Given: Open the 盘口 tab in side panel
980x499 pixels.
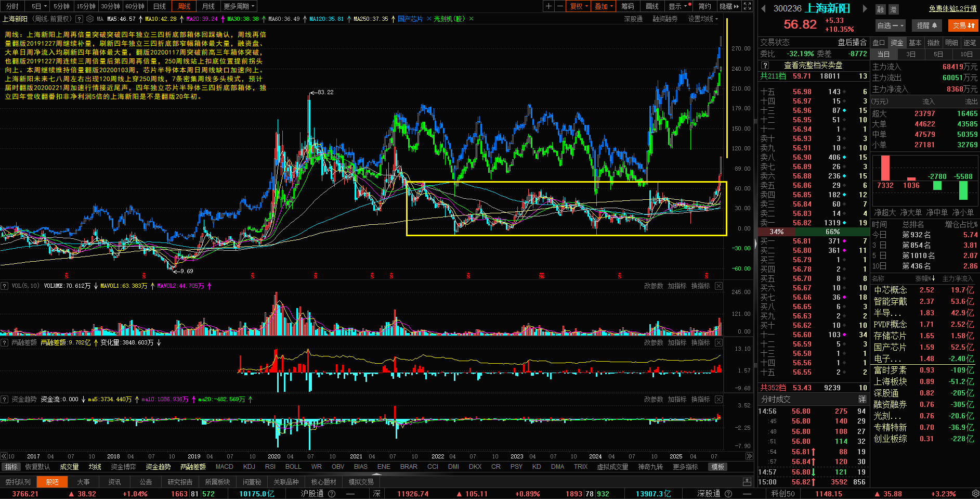Looking at the screenshot, I should (879, 43).
